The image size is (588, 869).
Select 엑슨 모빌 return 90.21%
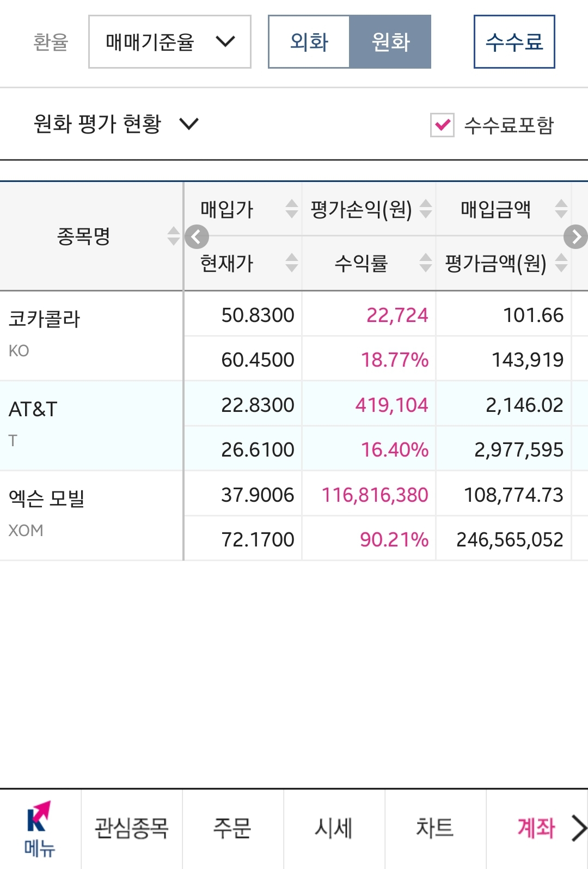tap(394, 539)
